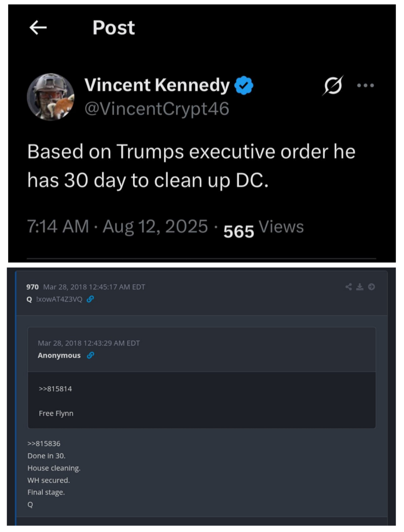404x532 pixels.
Task: Click the Q tripcode !xowAT4Z3VQ
Action: coord(59,299)
